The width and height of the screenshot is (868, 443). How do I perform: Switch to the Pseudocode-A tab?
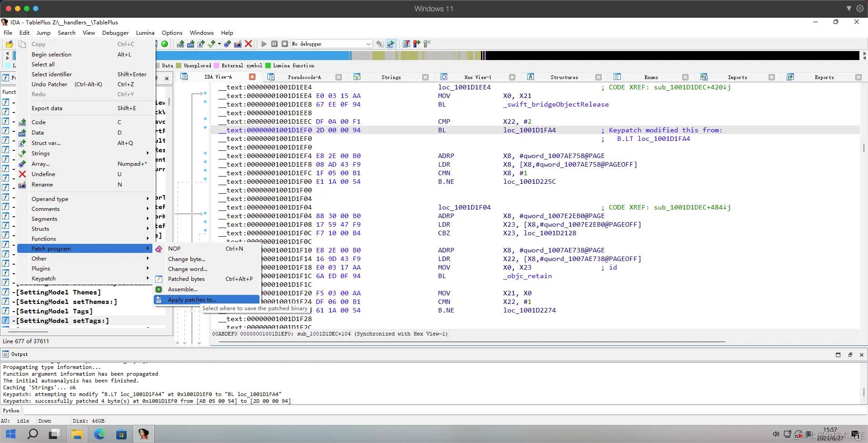pos(304,77)
